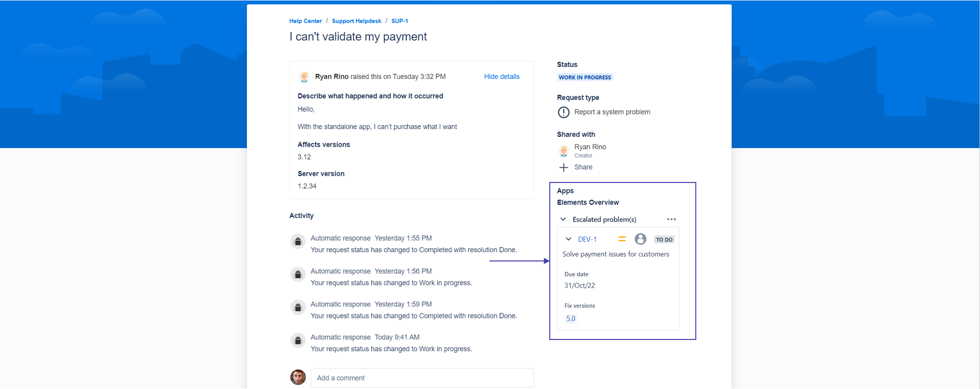Click the automatic response icon at 1:55 PM
This screenshot has width=980, height=389.
coord(298,241)
